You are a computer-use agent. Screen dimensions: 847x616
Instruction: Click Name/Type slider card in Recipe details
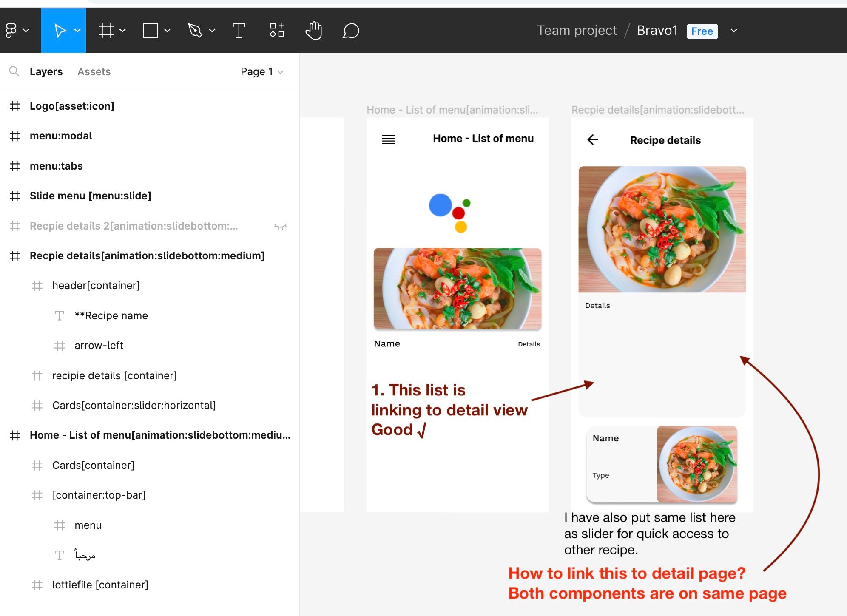coord(662,464)
